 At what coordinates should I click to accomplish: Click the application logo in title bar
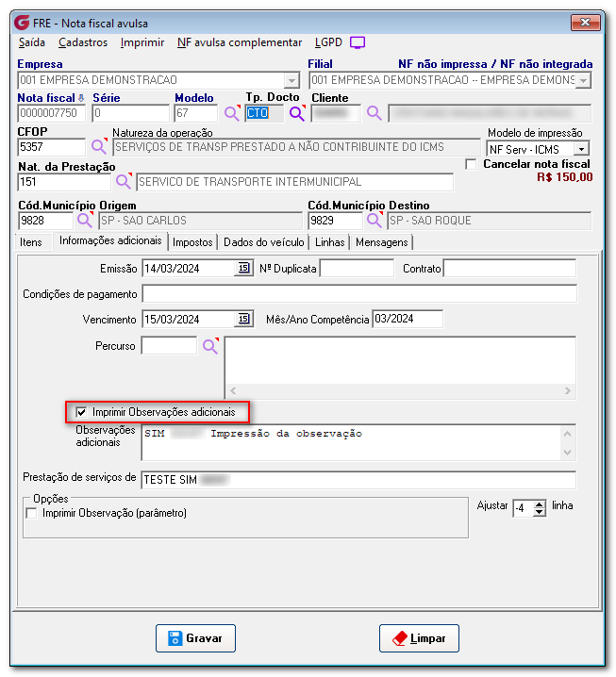(22, 23)
